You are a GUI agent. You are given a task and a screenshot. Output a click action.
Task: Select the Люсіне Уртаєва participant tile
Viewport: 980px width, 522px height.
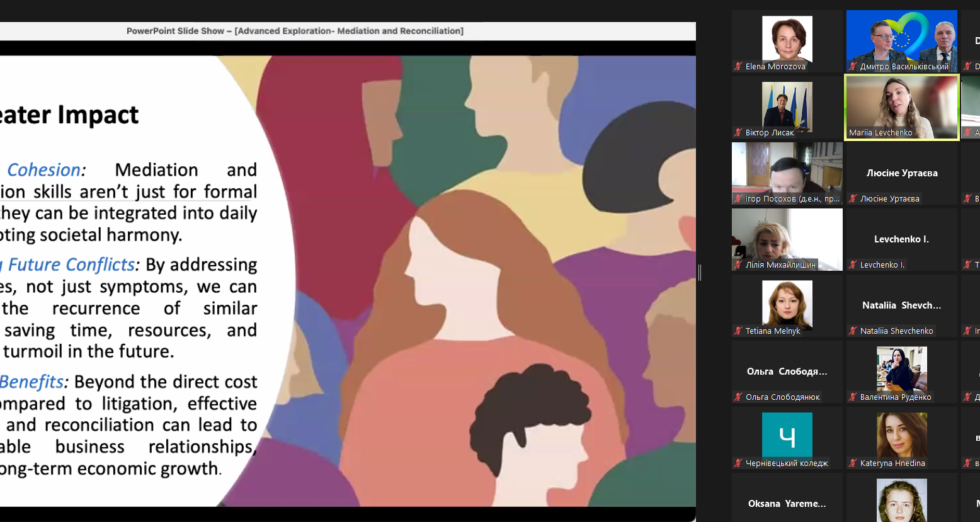(x=901, y=173)
